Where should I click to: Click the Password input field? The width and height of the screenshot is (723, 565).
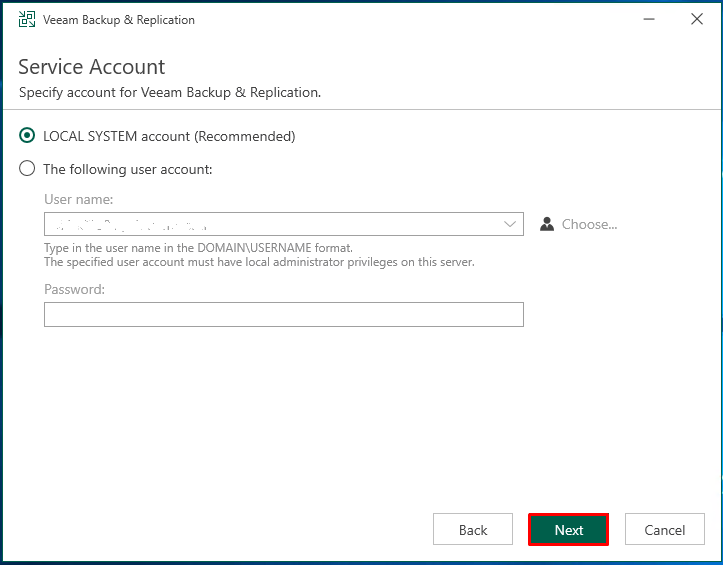pyautogui.click(x=284, y=315)
